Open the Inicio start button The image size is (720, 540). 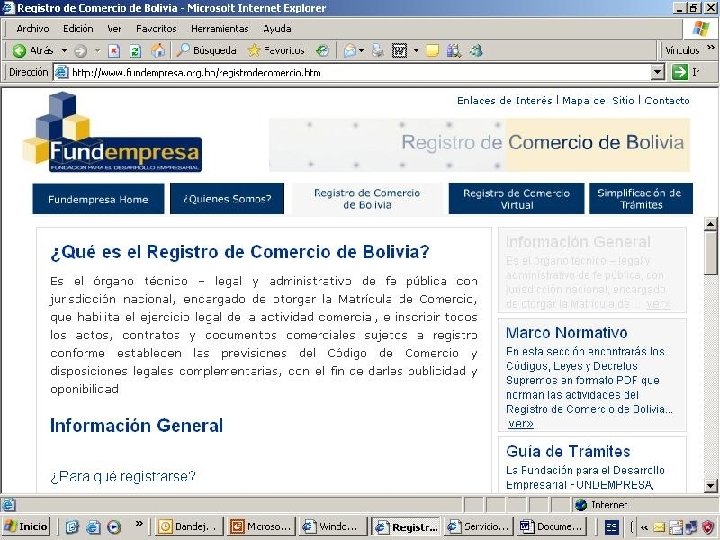pos(26,526)
